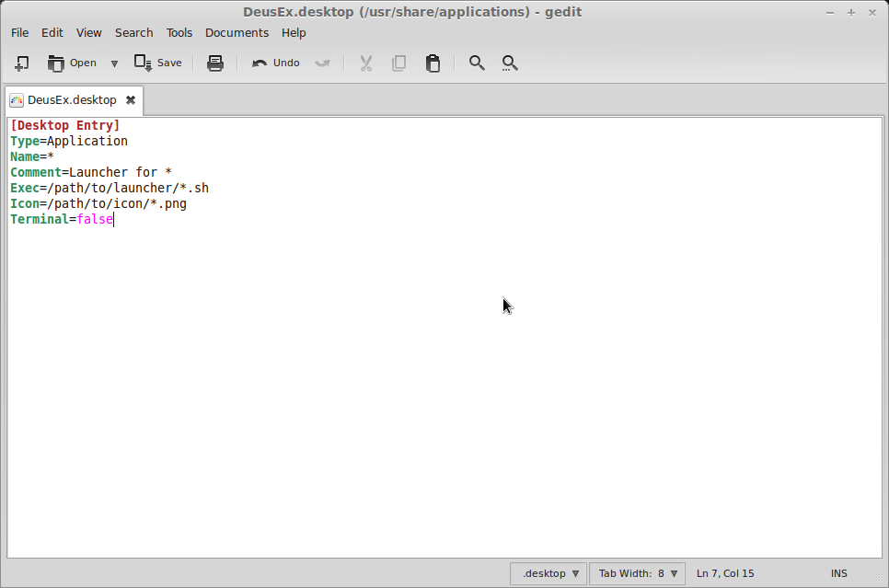Open a file with toolbar button
Image resolution: width=889 pixels, height=588 pixels.
(72, 63)
